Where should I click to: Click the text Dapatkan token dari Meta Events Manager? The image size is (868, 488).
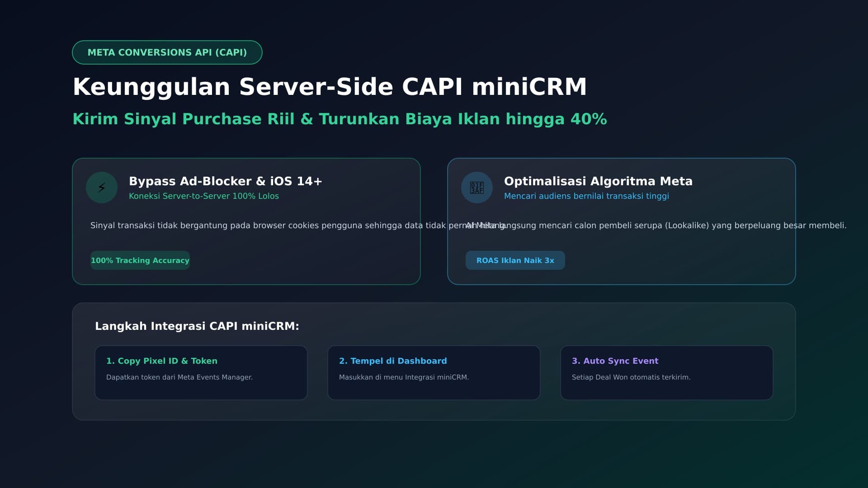[179, 377]
